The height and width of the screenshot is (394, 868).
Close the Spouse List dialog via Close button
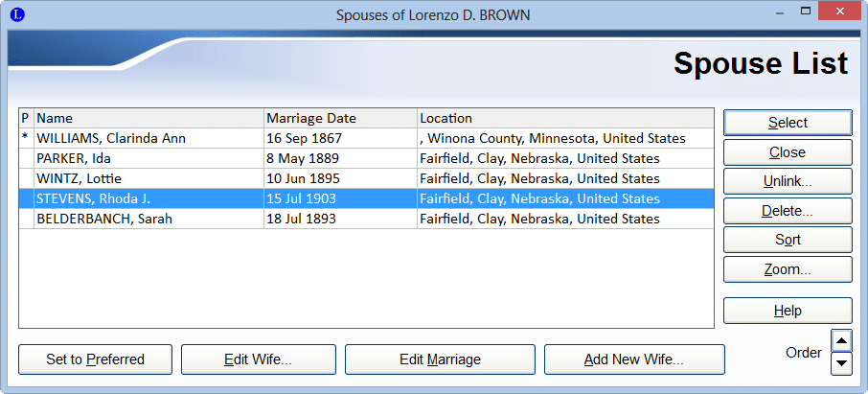(787, 152)
